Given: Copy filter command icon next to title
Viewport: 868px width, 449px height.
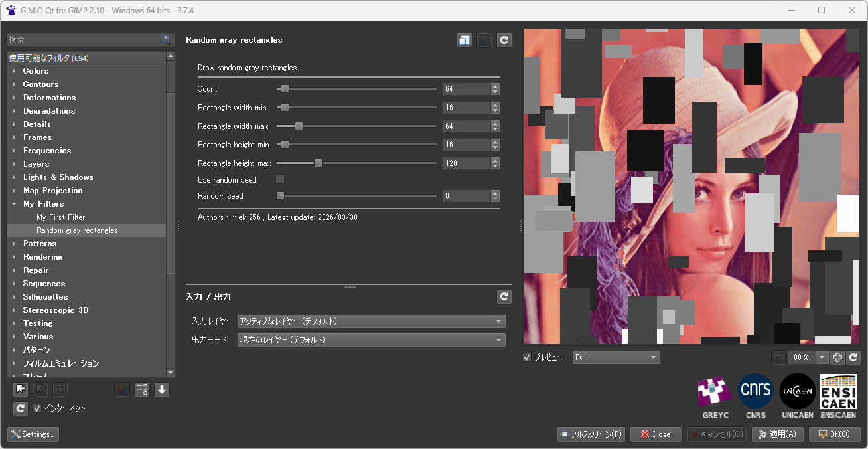Looking at the screenshot, I should 465,41.
